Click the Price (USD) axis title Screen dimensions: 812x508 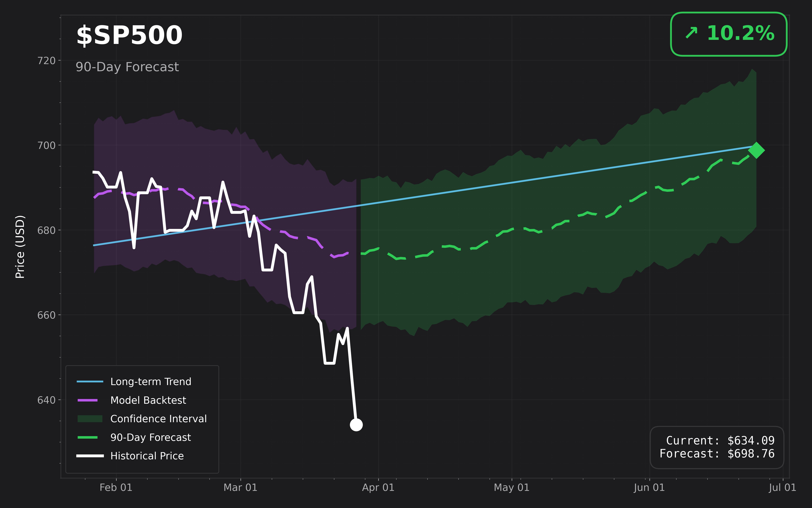[x=20, y=247]
